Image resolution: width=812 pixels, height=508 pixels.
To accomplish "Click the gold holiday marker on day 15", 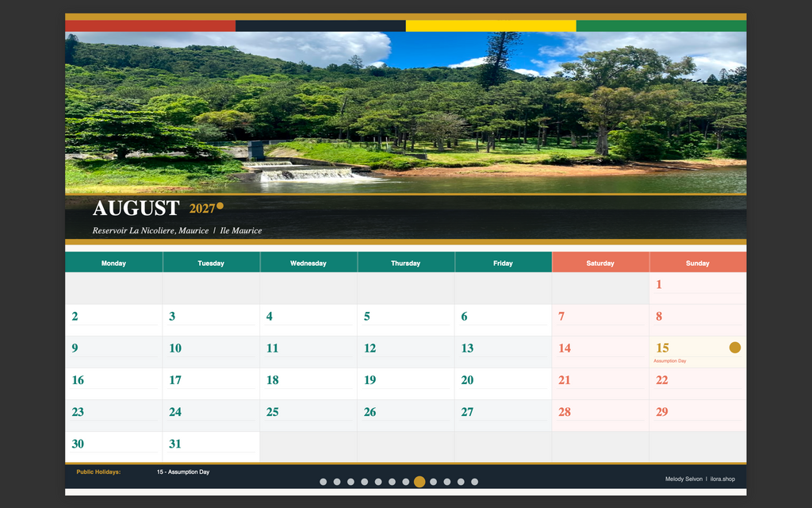I will coord(735,348).
